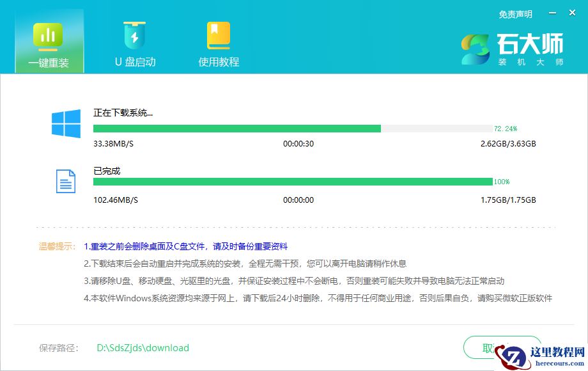
Task: Click the minimize button
Action: coord(551,12)
